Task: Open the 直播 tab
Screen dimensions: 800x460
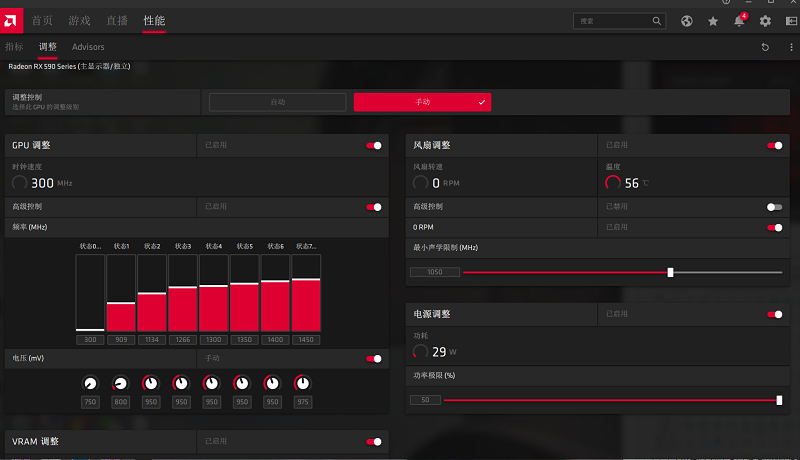Action: [117, 20]
